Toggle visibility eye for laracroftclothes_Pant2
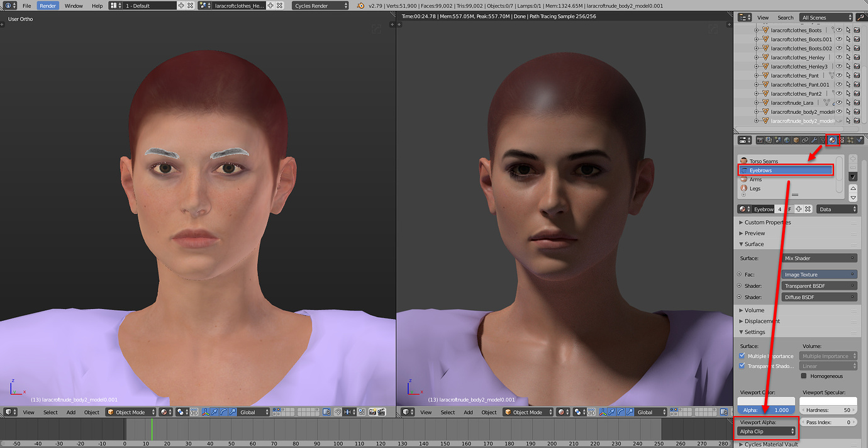Image resolution: width=868 pixels, height=448 pixels. click(x=838, y=93)
